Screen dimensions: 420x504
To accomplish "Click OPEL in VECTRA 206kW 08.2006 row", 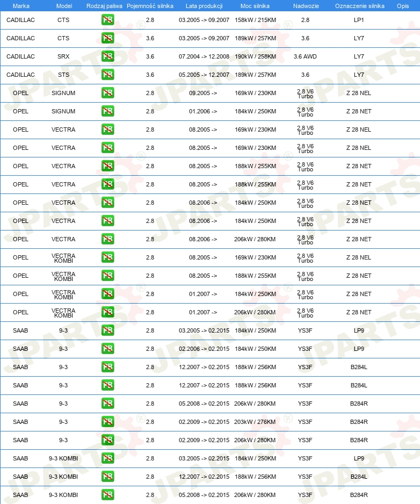I will 20,239.
